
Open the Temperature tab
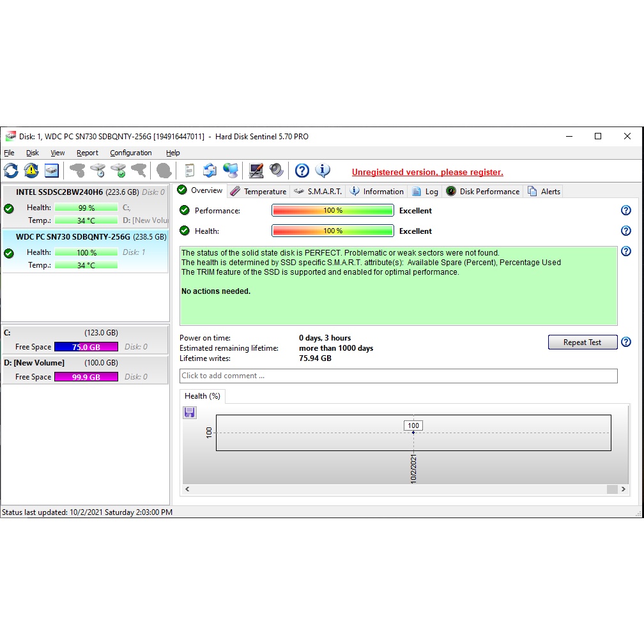point(258,192)
